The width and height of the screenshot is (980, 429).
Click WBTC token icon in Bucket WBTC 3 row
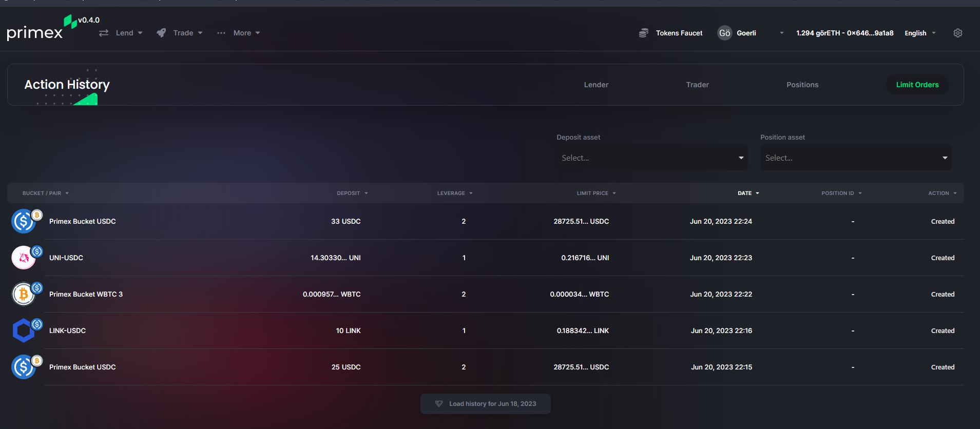click(24, 294)
